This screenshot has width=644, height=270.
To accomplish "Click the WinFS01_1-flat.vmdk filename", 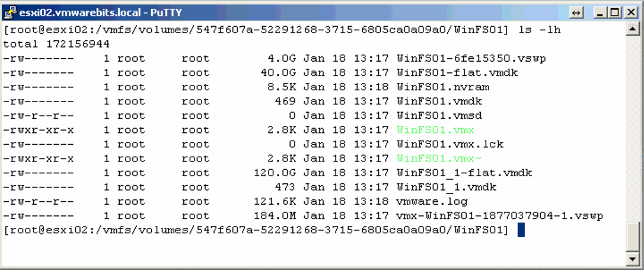I will pyautogui.click(x=464, y=173).
